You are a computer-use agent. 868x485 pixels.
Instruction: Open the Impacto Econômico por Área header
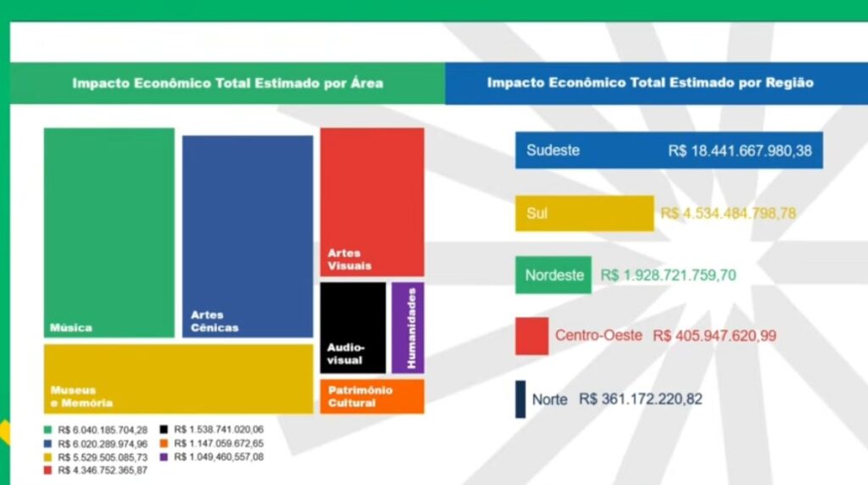227,83
